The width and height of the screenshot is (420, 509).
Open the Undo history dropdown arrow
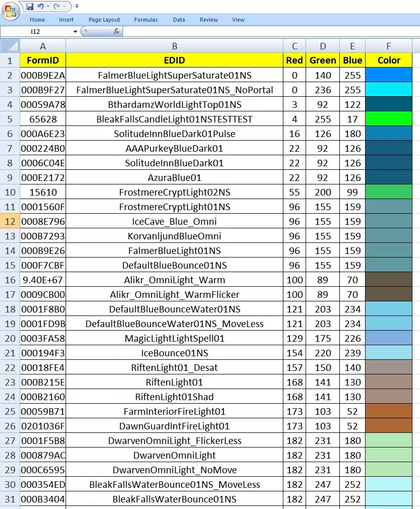click(x=48, y=6)
